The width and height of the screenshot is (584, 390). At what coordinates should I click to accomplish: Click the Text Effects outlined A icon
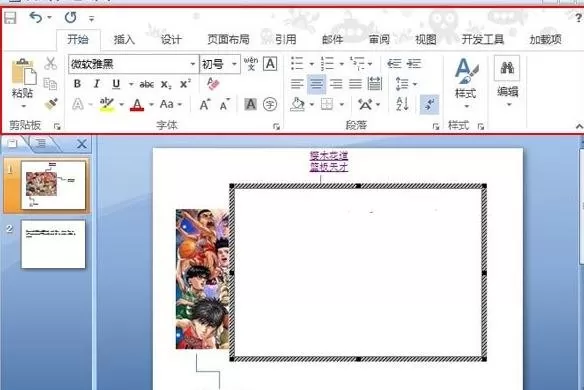[x=77, y=104]
